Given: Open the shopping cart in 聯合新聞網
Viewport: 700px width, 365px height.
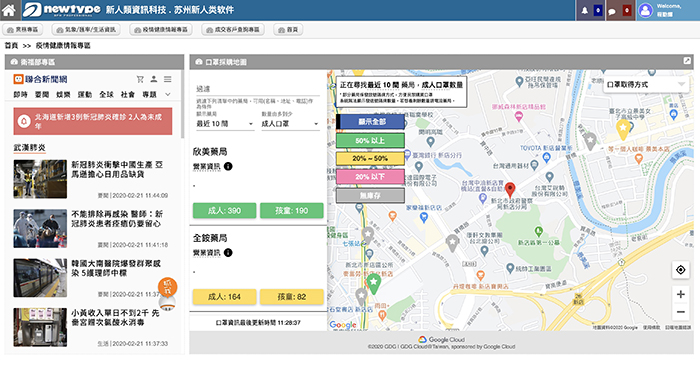Looking at the screenshot, I should click(140, 79).
